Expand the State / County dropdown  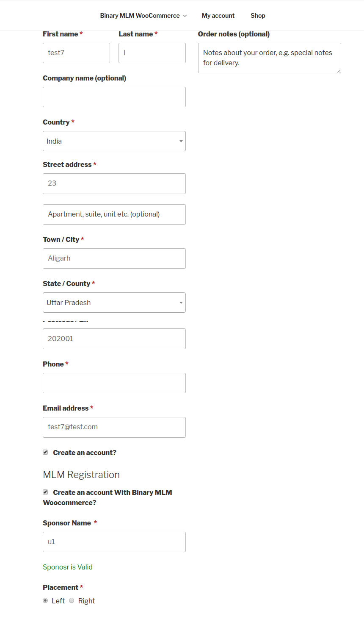pyautogui.click(x=114, y=303)
